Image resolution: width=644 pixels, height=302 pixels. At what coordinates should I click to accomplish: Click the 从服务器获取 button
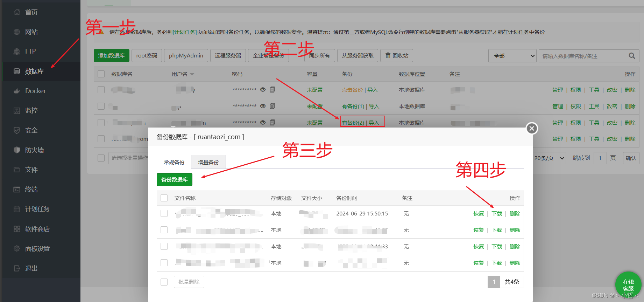(358, 56)
